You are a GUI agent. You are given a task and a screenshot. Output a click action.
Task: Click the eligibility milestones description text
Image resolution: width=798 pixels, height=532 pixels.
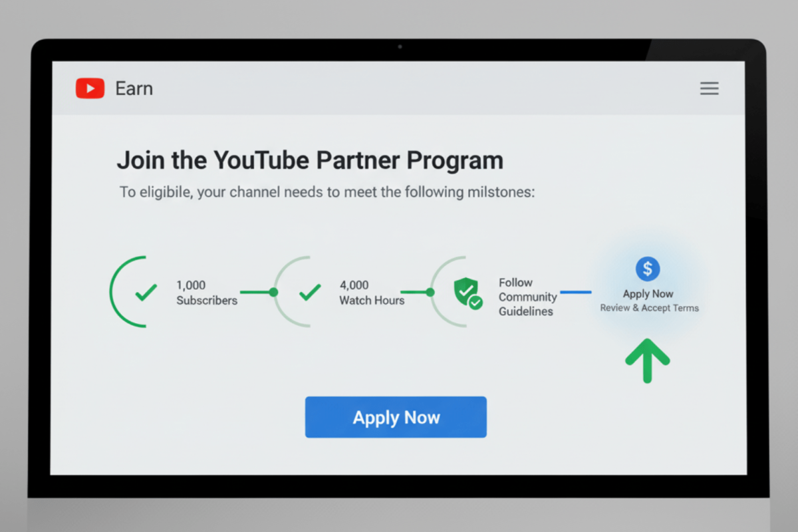tap(327, 193)
